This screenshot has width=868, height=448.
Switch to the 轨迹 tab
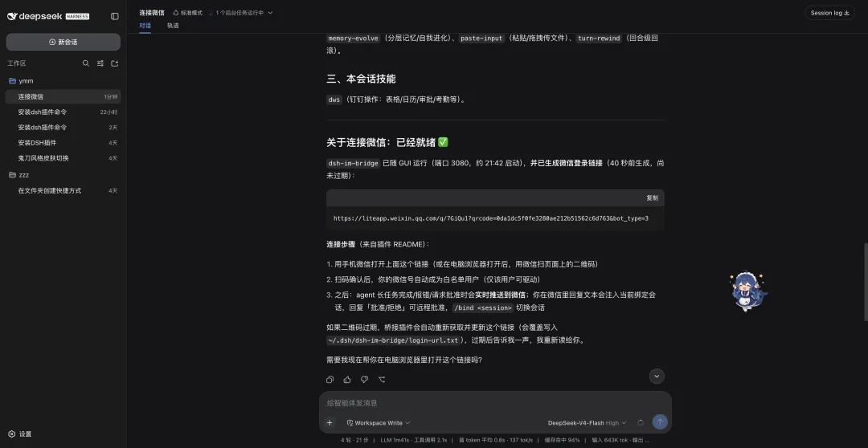[173, 26]
